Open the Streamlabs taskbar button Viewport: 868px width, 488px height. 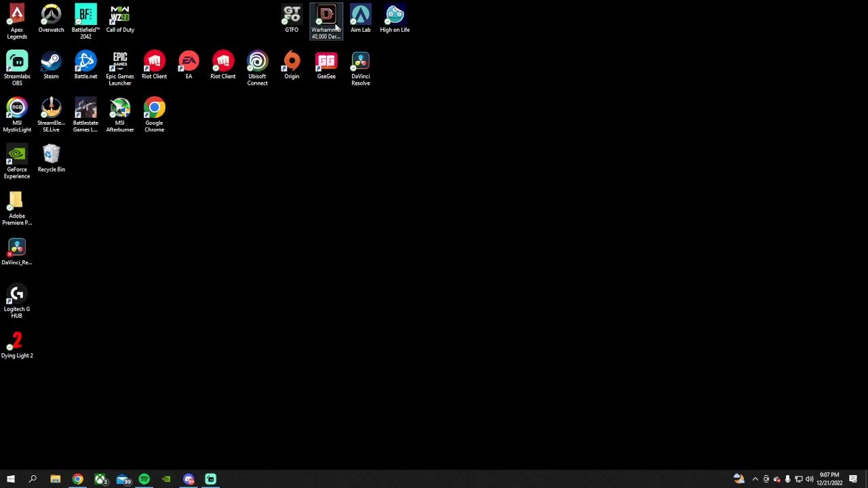tap(211, 479)
